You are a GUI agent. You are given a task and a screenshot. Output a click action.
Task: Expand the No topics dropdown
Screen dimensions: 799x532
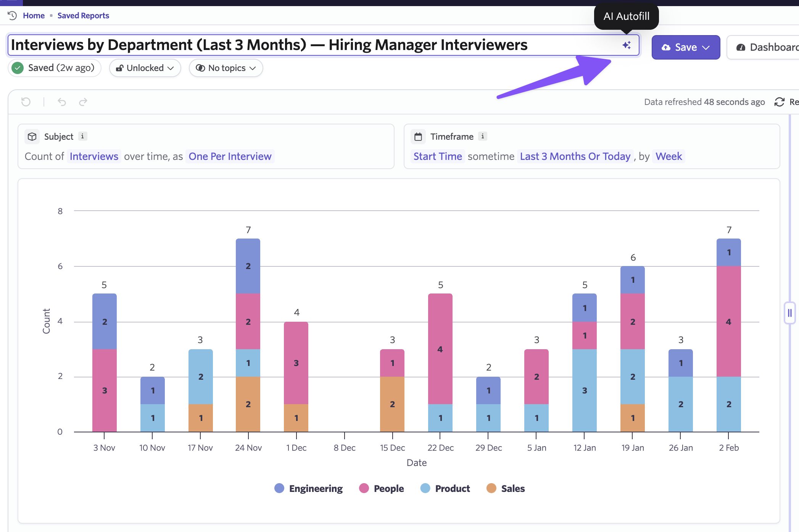[226, 68]
